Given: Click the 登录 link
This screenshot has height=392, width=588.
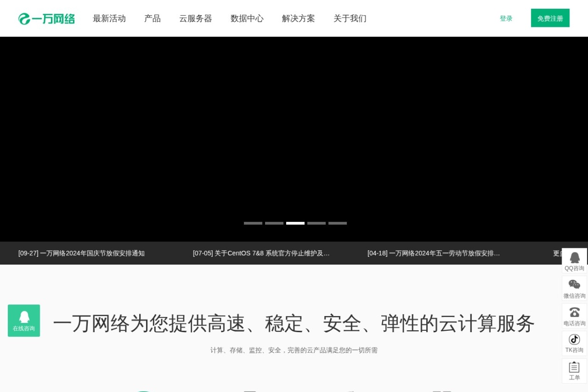Looking at the screenshot, I should point(506,19).
